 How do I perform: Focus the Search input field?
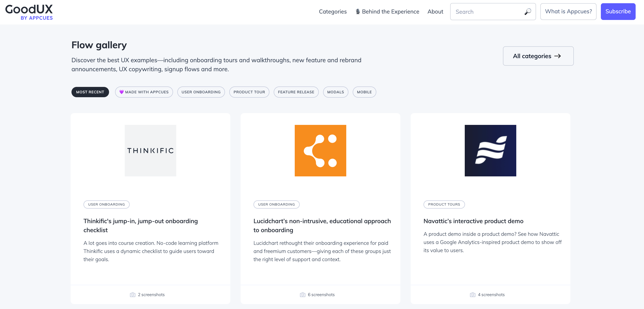(x=493, y=12)
